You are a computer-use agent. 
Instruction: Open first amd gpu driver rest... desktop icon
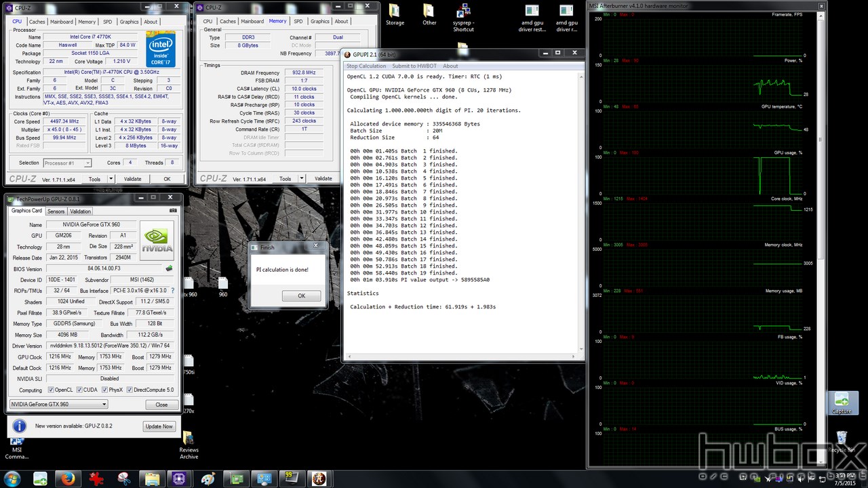click(532, 18)
